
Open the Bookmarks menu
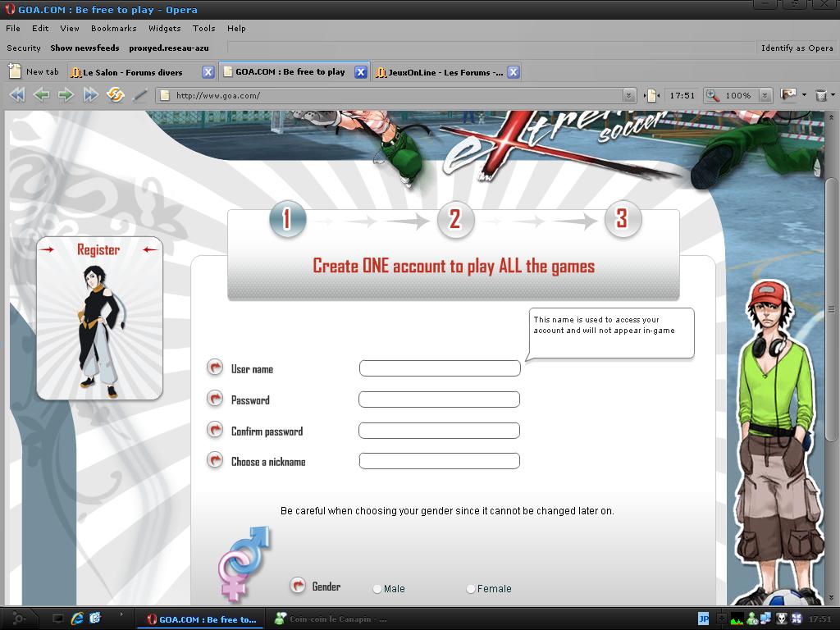113,29
